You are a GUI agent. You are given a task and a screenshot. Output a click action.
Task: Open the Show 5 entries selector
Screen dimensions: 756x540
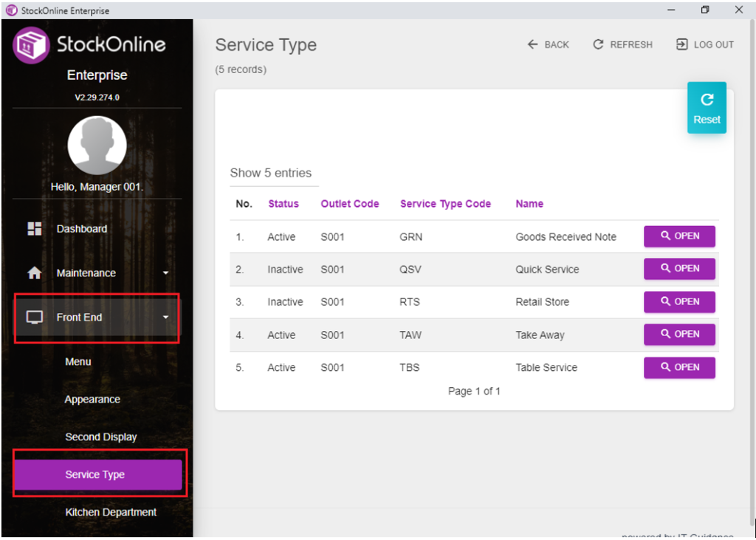271,174
